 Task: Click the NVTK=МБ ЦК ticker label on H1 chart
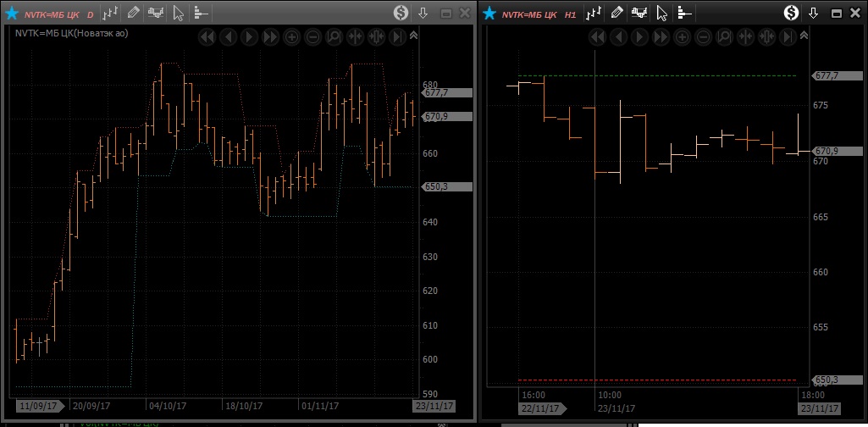click(528, 14)
